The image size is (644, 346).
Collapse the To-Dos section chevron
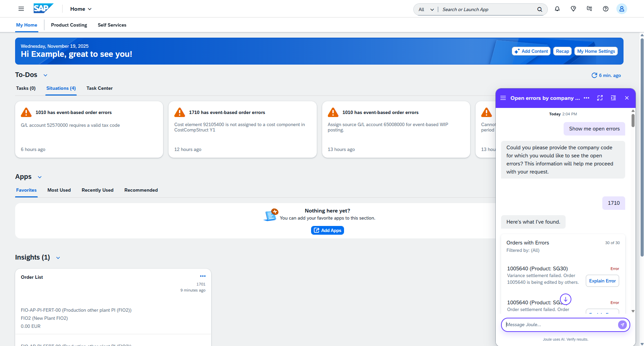tap(45, 75)
